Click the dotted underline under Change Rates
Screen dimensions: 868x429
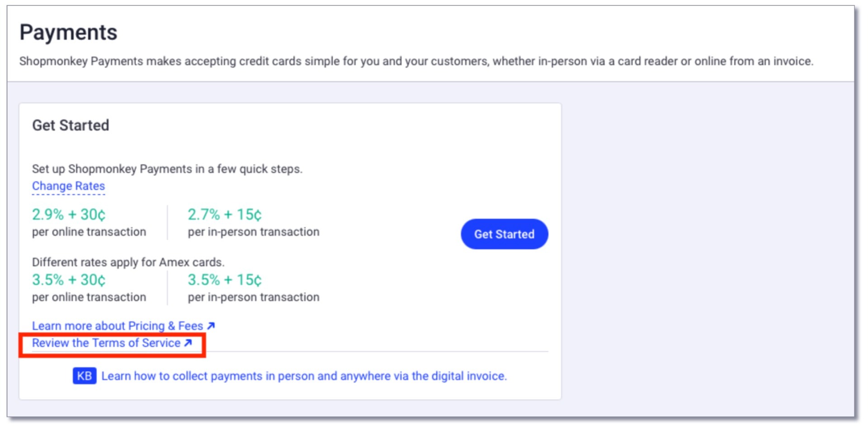(68, 194)
